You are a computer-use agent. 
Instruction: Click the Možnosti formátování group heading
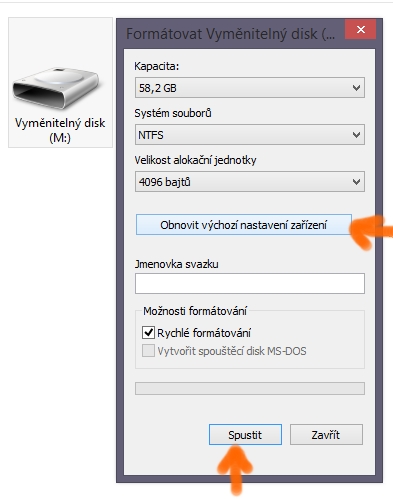click(195, 311)
